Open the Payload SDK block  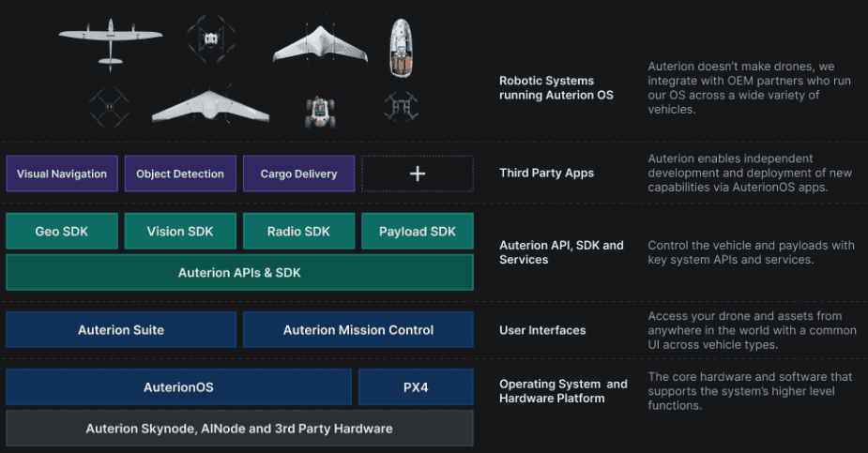coord(418,232)
